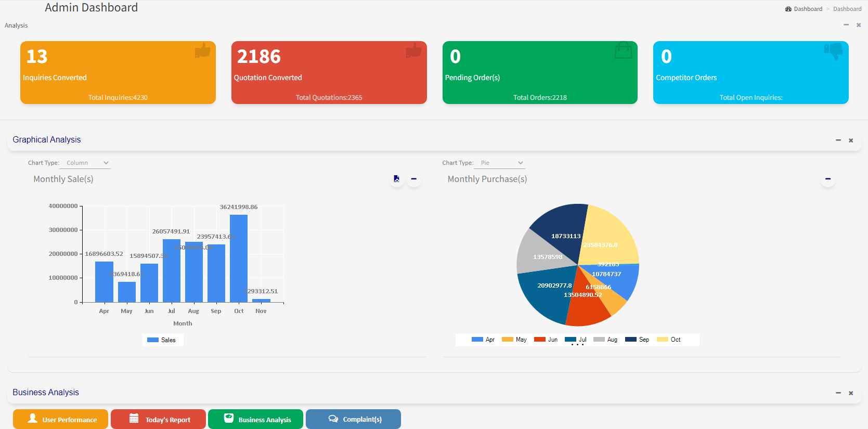The width and height of the screenshot is (868, 429).
Task: Toggle Apr series in pie chart legend
Action: coord(483,340)
